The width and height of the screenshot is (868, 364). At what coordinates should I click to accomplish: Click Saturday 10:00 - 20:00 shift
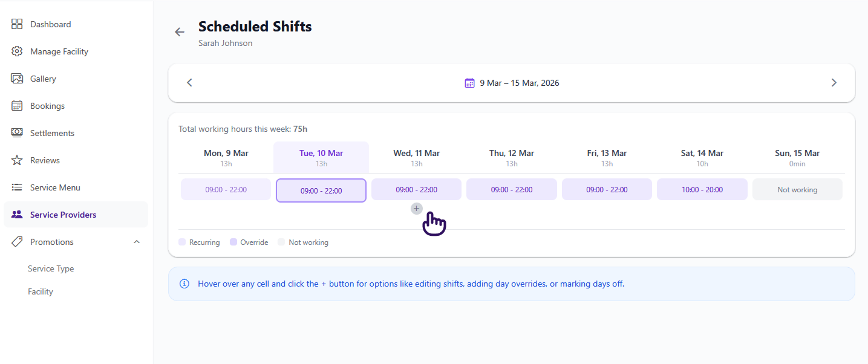tap(702, 189)
